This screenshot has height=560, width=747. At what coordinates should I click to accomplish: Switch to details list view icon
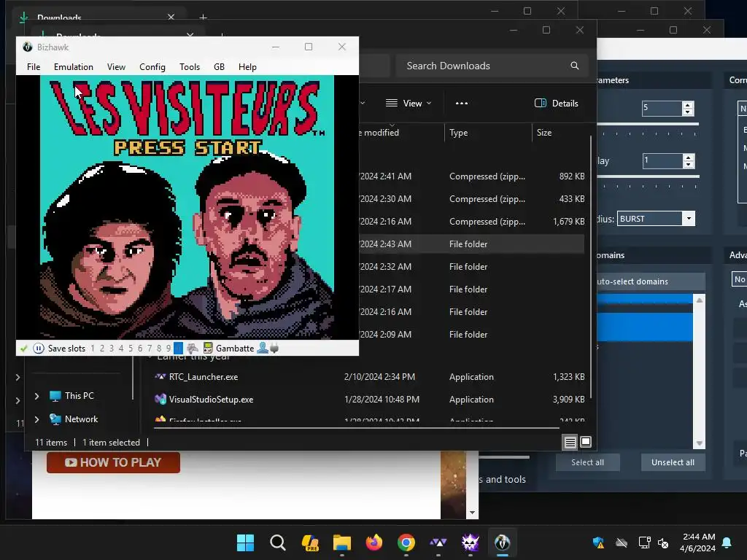570,442
